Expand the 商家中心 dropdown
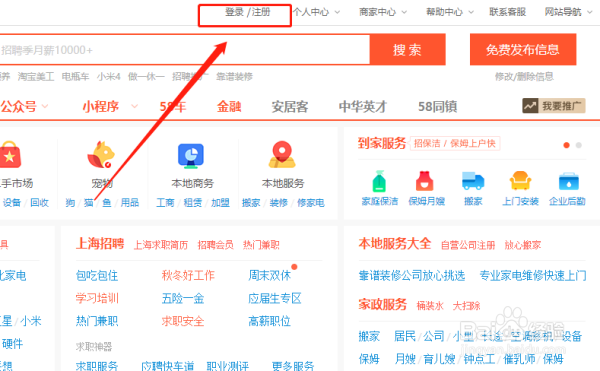600x371 pixels. (383, 12)
